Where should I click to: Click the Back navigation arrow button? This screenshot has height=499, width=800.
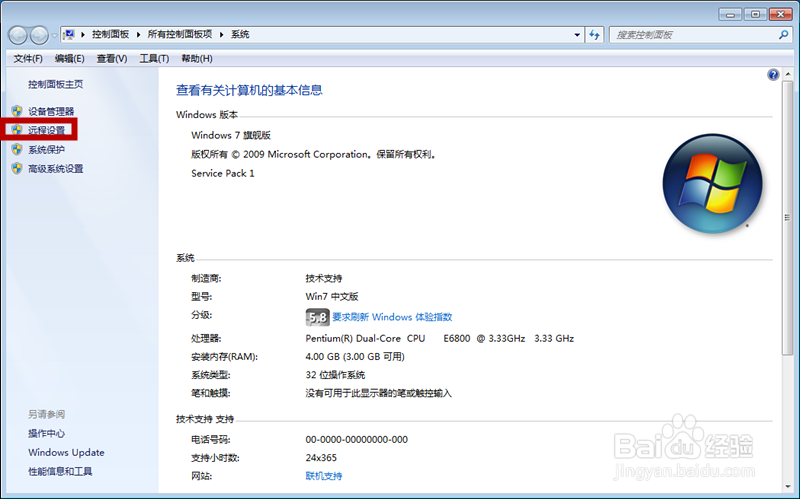(18, 35)
